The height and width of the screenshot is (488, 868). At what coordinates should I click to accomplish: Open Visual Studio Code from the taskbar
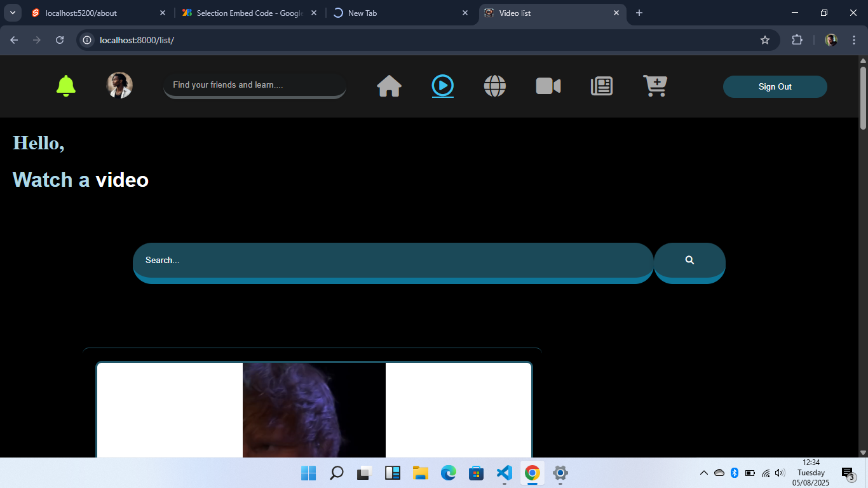point(504,473)
